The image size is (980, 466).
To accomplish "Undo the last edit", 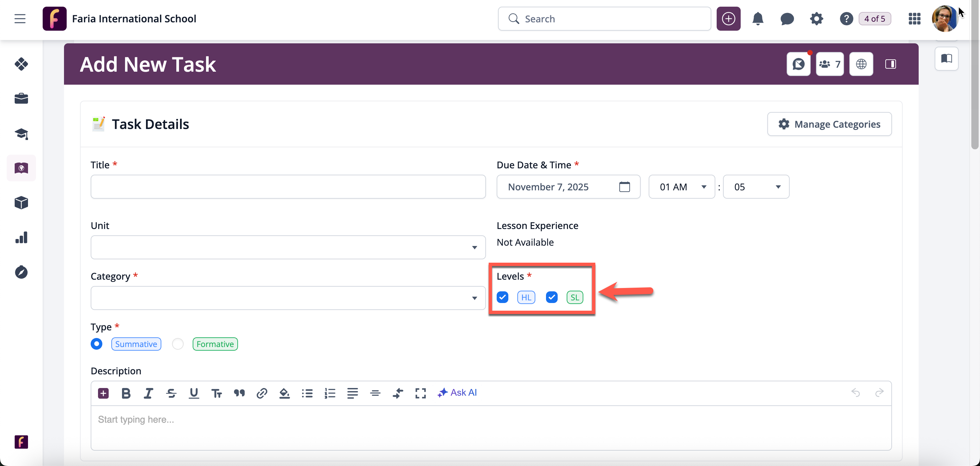I will click(x=856, y=392).
